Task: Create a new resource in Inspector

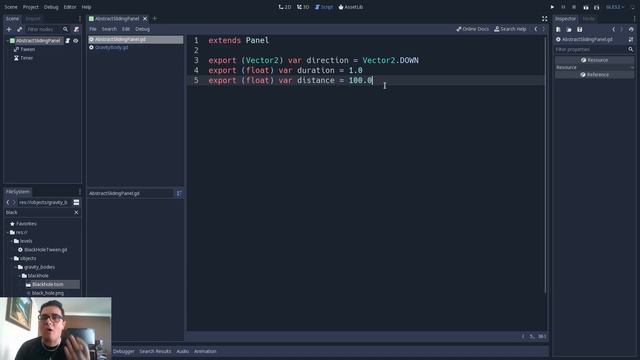Action: tap(558, 29)
